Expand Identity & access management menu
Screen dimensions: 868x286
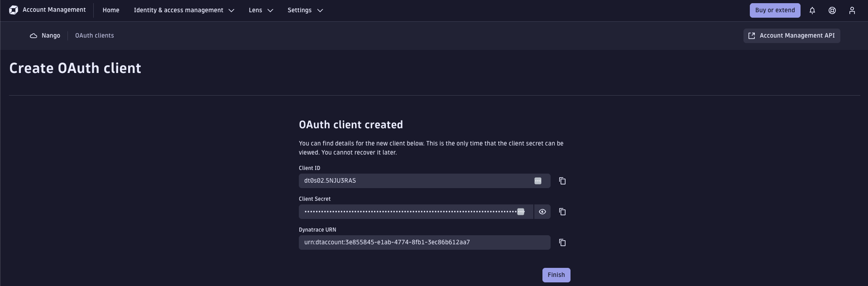click(x=184, y=10)
